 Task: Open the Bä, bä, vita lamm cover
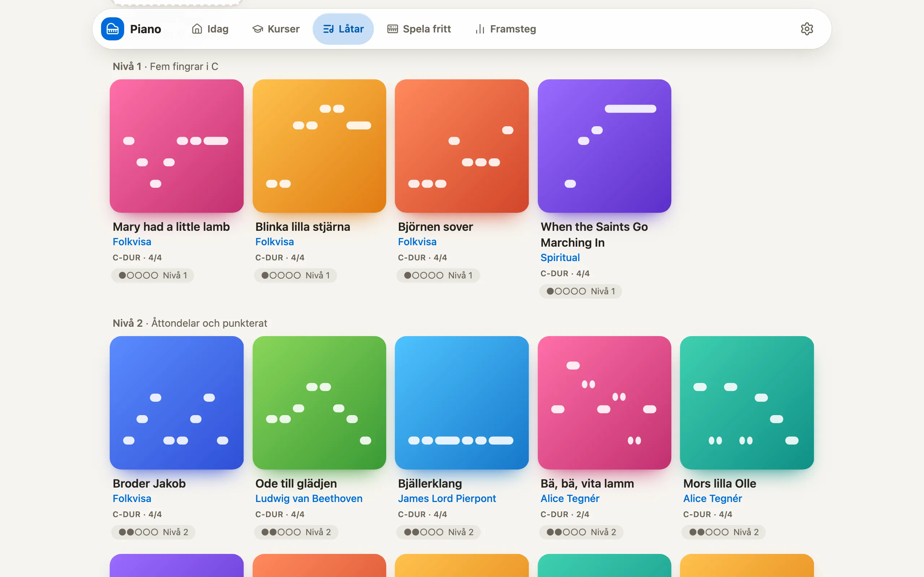605,402
